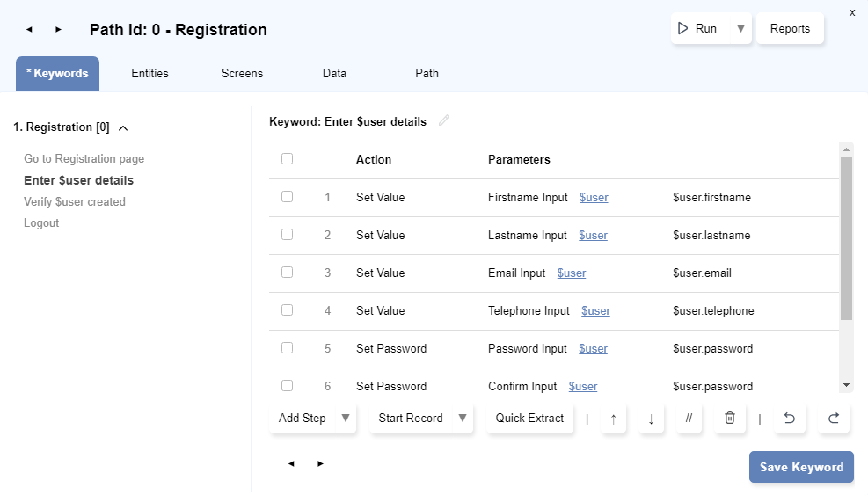Image resolution: width=868 pixels, height=495 pixels.
Task: Expand the Add Step dropdown arrow
Action: [345, 419]
